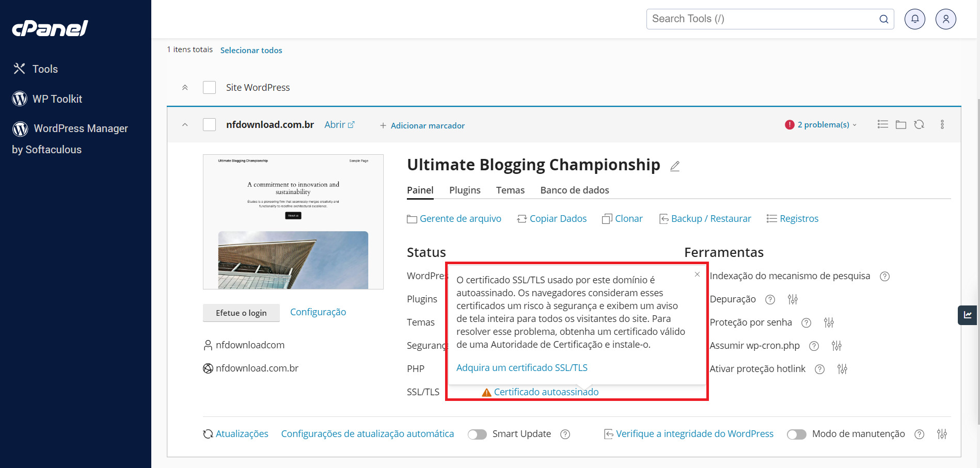Click the site preview thumbnail
This screenshot has width=980, height=468.
coord(293,222)
